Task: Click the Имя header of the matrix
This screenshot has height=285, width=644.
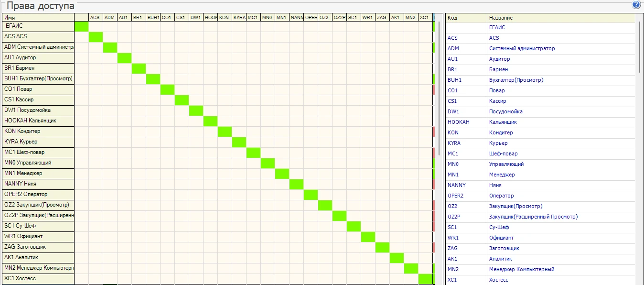Action: [38, 18]
